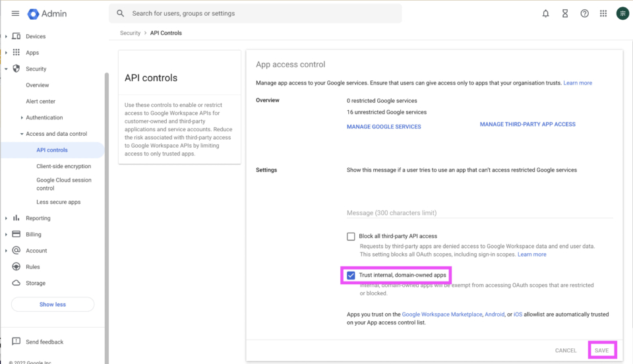Viewport: 633px width, 364px height.
Task: Open Google Workspace Marketplace link
Action: point(442,315)
